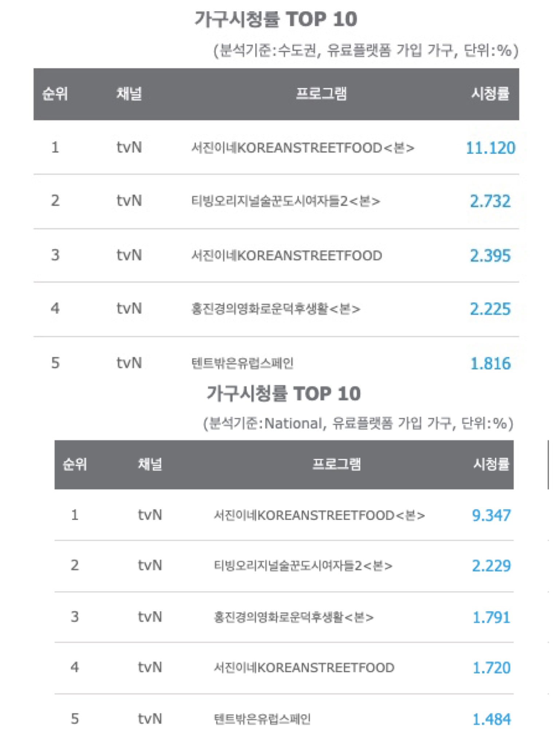Click the program with rating 2.229
Viewport: 560px width, 746px height.
(x=303, y=566)
